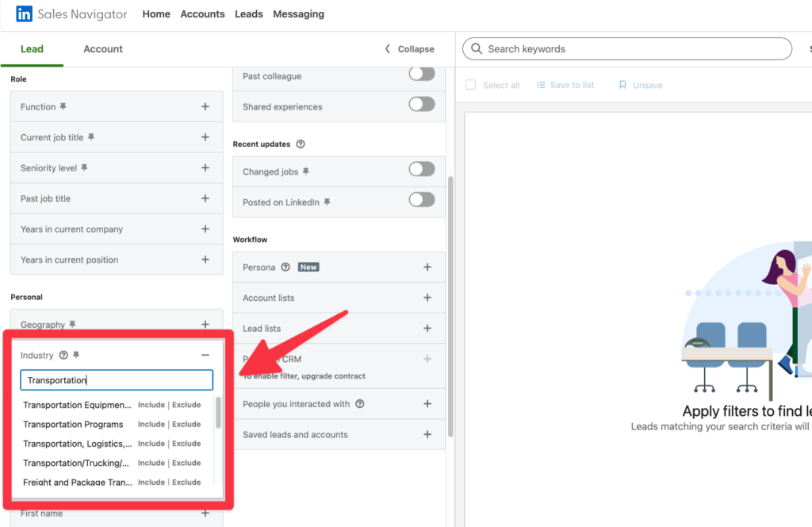Toggle Shared experiences on
812x527 pixels.
(x=421, y=104)
